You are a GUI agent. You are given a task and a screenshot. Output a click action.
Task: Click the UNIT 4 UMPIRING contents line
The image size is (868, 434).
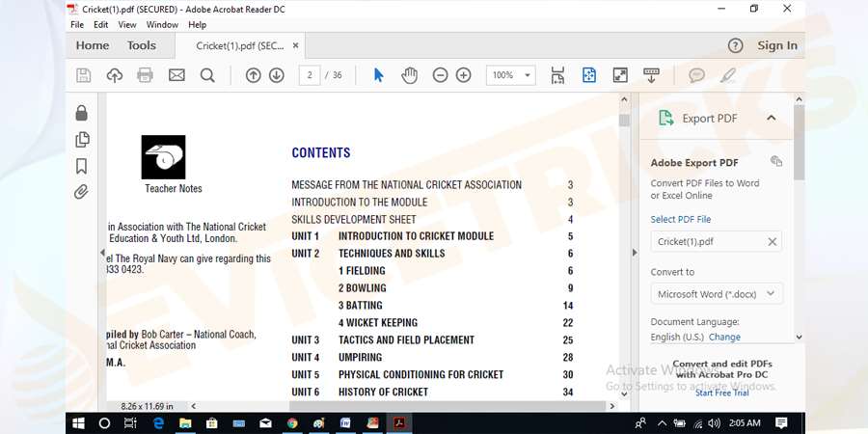coord(432,357)
